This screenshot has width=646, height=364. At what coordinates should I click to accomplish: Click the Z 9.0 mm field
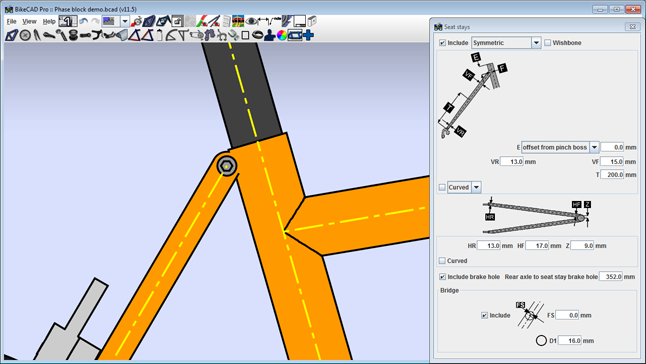coord(582,246)
